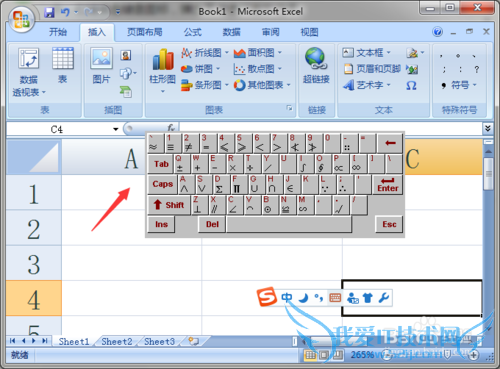Toggle Shift key on soft keyboard

click(169, 205)
